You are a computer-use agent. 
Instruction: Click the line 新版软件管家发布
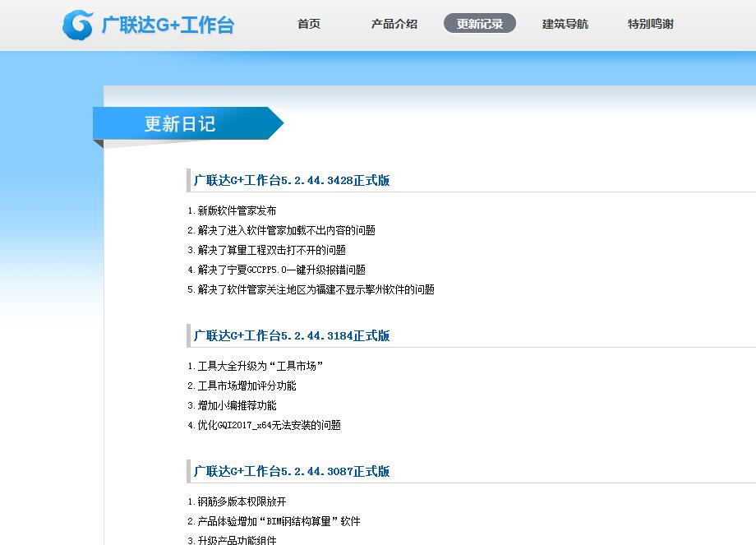(x=232, y=210)
